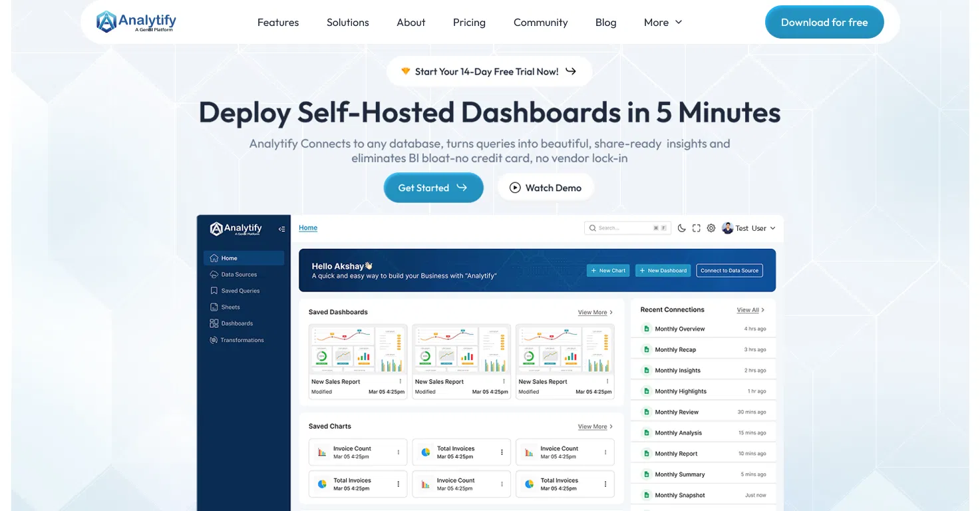The height and width of the screenshot is (511, 980).
Task: Open the options menu on first New Sales Report
Action: [401, 381]
